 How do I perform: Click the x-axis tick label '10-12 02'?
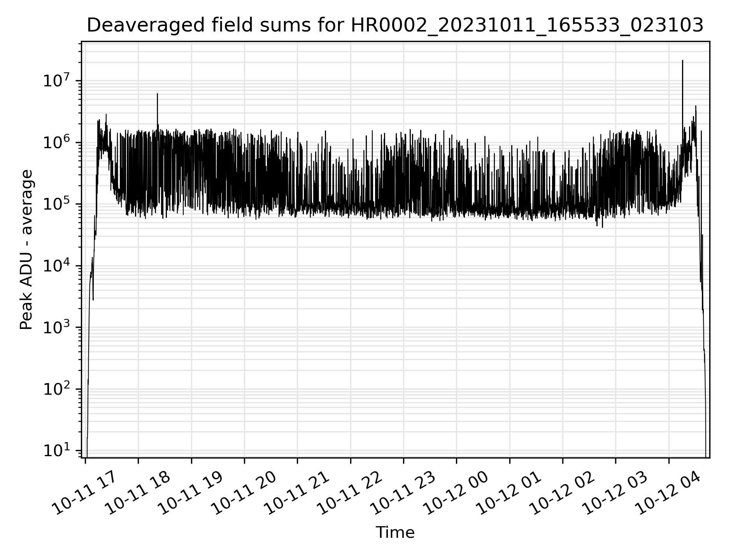[562, 492]
